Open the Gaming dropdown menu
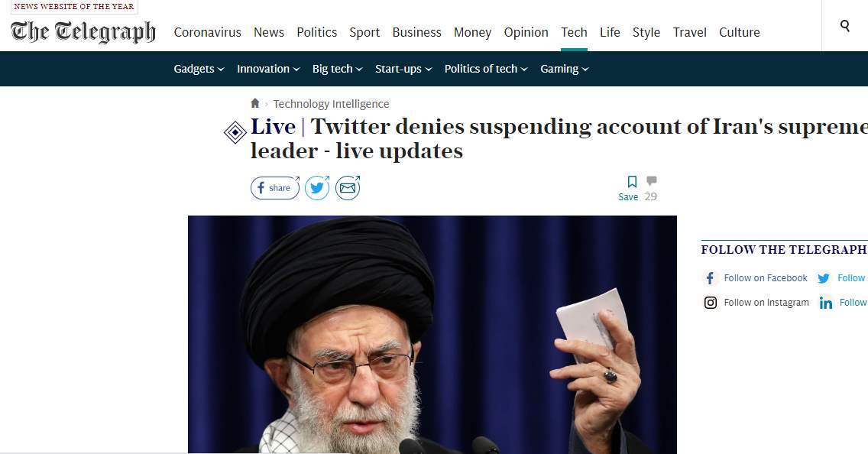Screen dimensions: 868x454 (564, 69)
